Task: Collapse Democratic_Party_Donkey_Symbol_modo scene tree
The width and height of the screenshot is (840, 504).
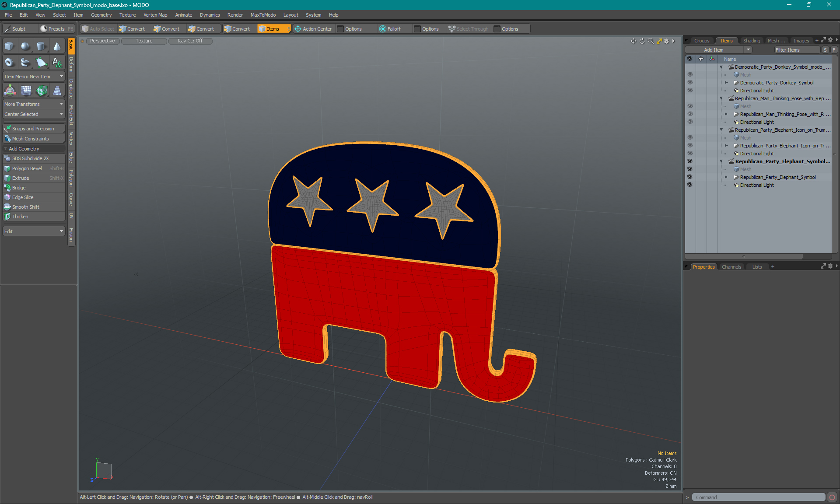Action: click(721, 67)
